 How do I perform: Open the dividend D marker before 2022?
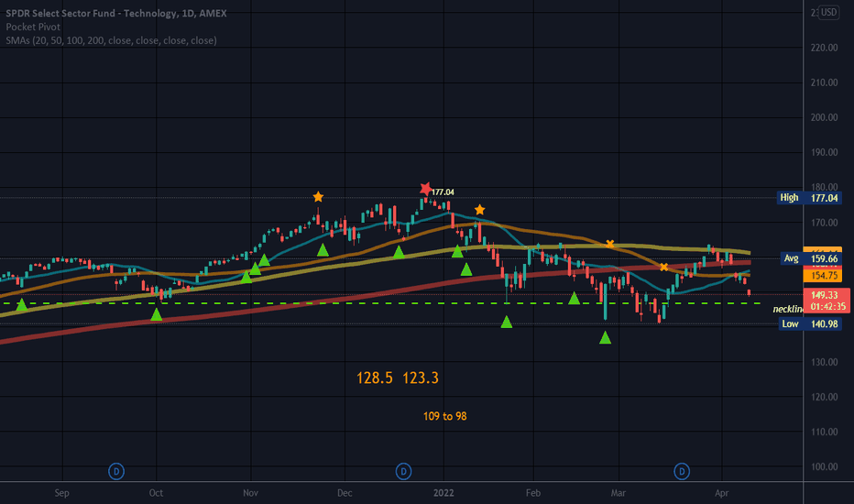403,471
